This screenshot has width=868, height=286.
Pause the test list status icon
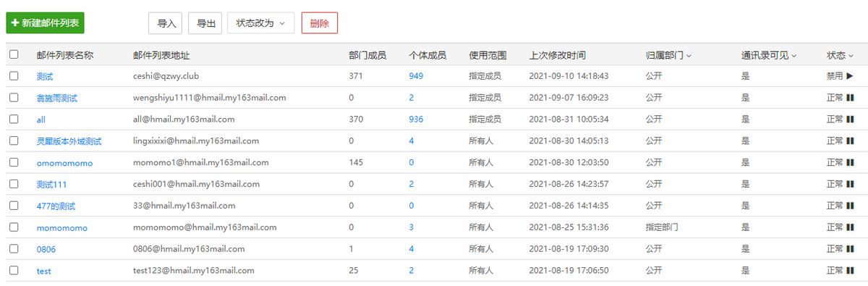coord(850,271)
